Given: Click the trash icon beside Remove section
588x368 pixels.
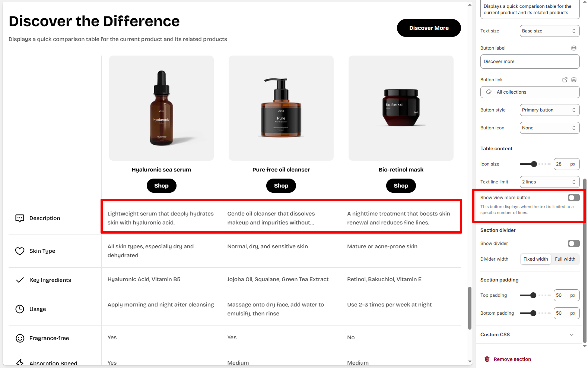Looking at the screenshot, I should [x=487, y=359].
